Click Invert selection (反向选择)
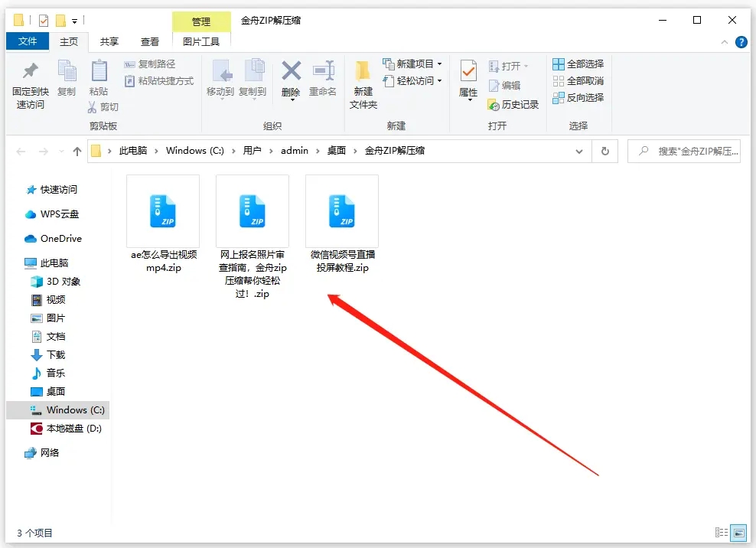Viewport: 756px width, 548px height. [x=578, y=97]
